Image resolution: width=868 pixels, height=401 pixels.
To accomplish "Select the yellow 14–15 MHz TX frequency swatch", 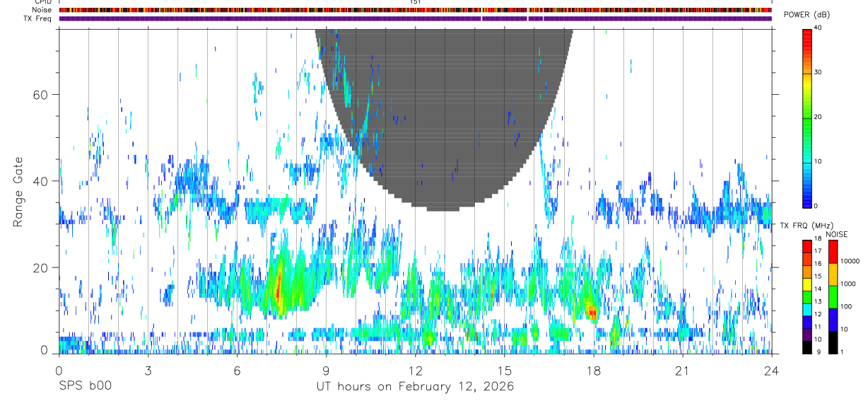I will [x=807, y=284].
